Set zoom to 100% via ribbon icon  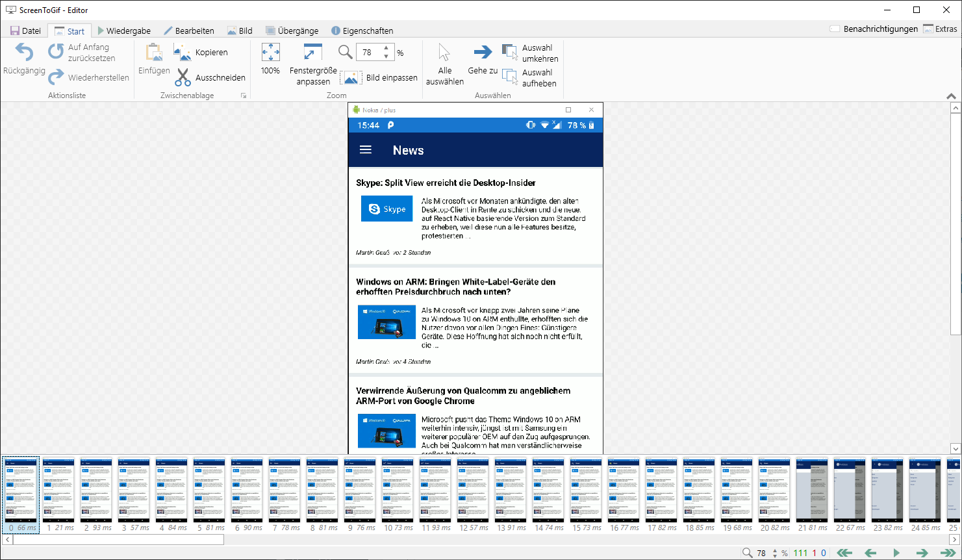coord(270,53)
